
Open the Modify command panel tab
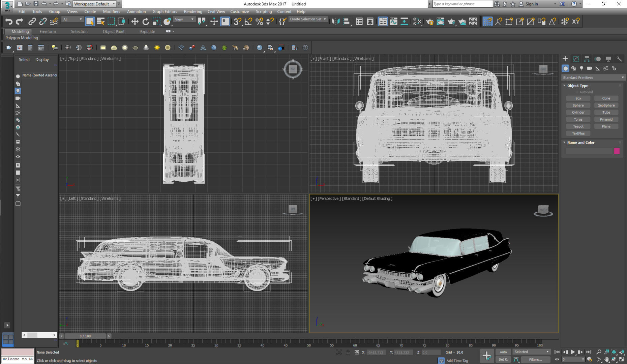(576, 59)
